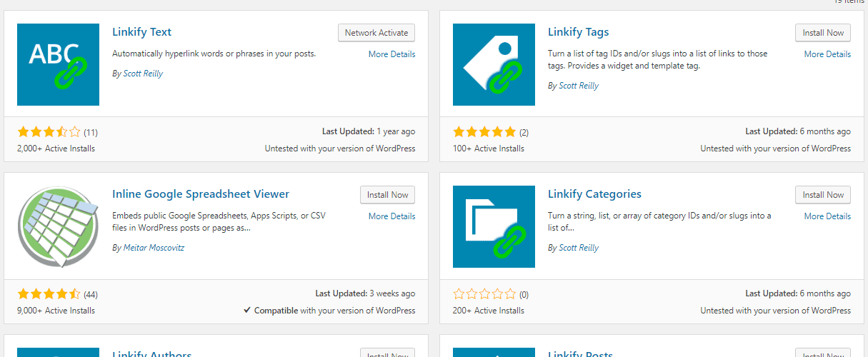Click the (11) ratings count
Image resolution: width=868 pixels, height=357 pixels.
91,133
